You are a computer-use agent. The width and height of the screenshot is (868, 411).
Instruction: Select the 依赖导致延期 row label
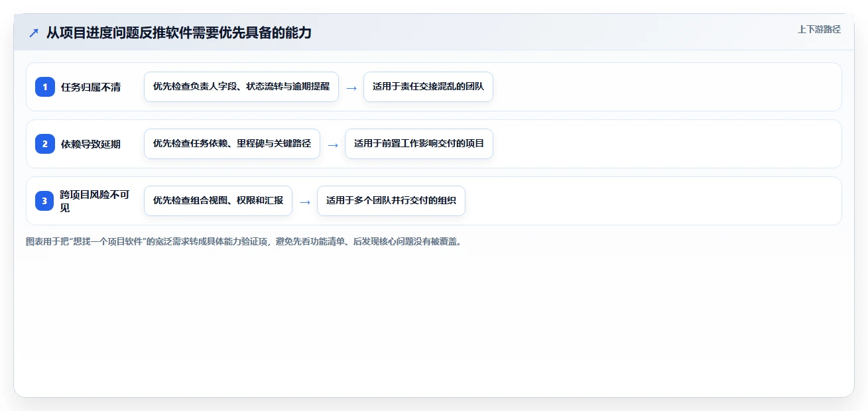(91, 144)
